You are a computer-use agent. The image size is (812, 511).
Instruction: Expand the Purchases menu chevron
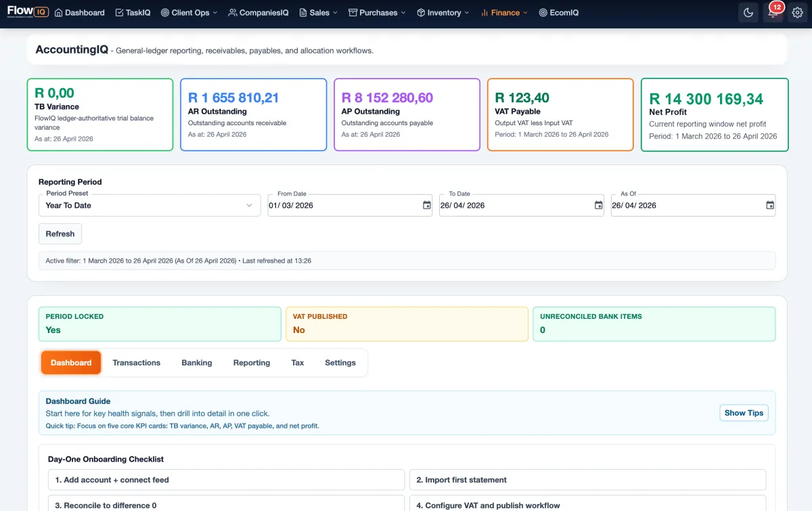click(x=403, y=13)
